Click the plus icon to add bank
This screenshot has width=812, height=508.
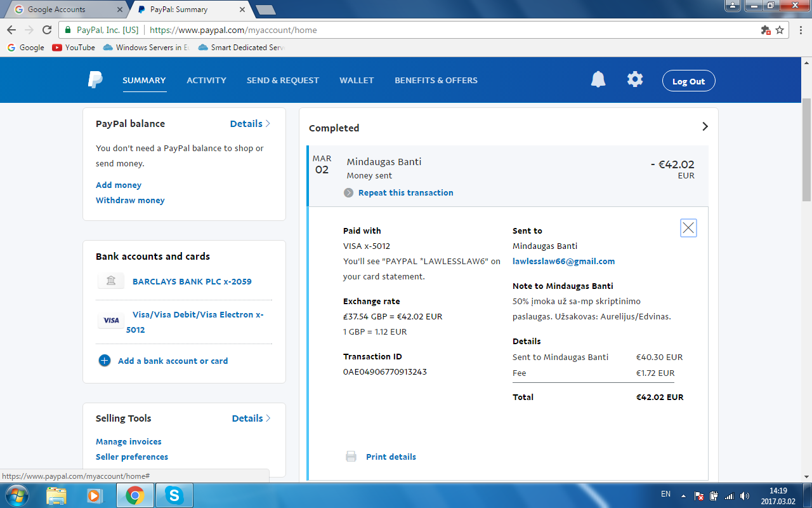pyautogui.click(x=105, y=361)
